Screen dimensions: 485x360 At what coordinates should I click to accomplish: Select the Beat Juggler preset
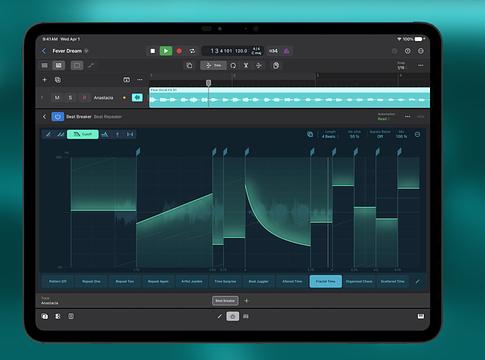tap(259, 281)
